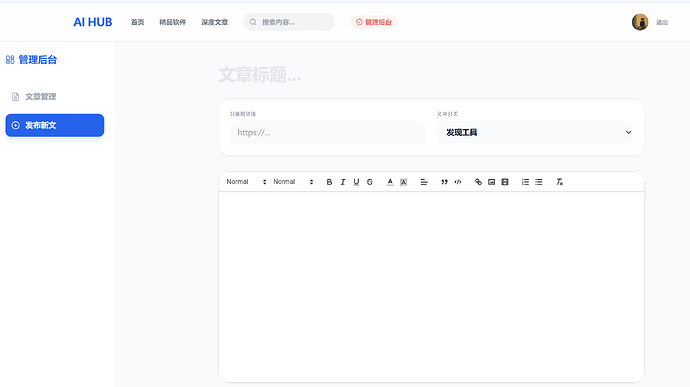
Task: Open 精品软件 in the top navigation
Action: pos(172,22)
